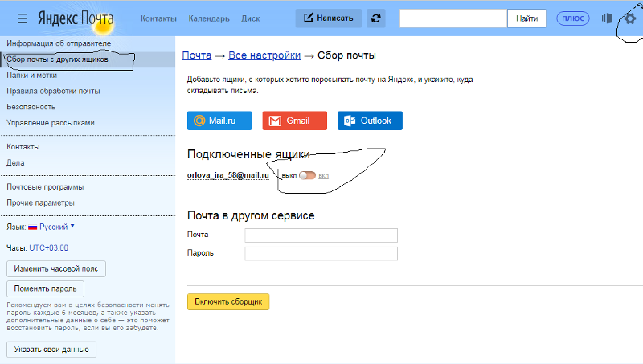Click in the top search field
643x364 pixels.
pyautogui.click(x=453, y=18)
